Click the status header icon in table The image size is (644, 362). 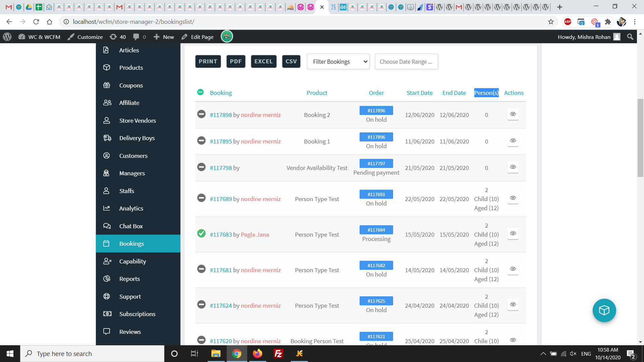tap(200, 92)
